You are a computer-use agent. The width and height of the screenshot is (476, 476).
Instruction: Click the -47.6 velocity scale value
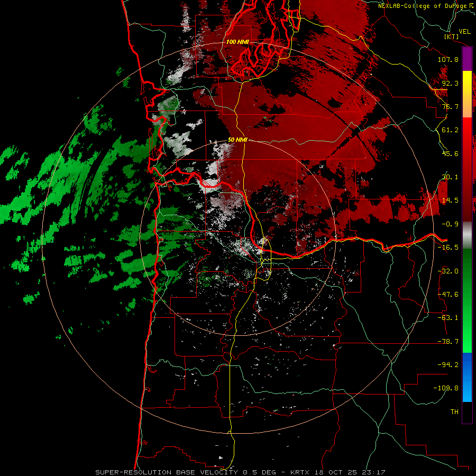(x=448, y=295)
